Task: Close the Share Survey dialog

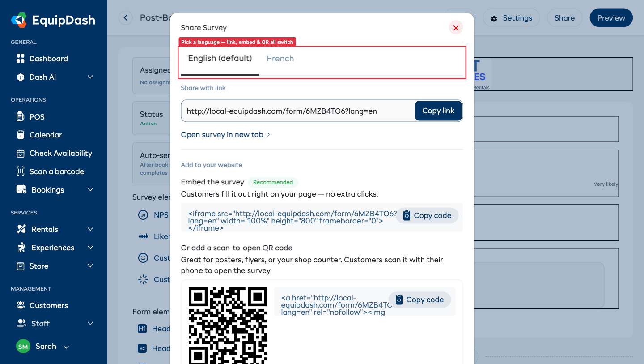Action: (x=456, y=28)
